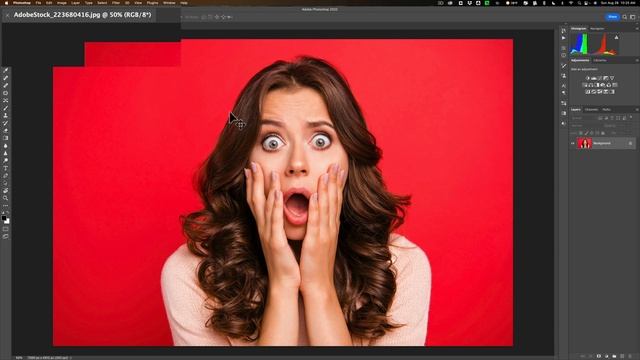
Task: Select the Eraser tool
Action: [5, 131]
